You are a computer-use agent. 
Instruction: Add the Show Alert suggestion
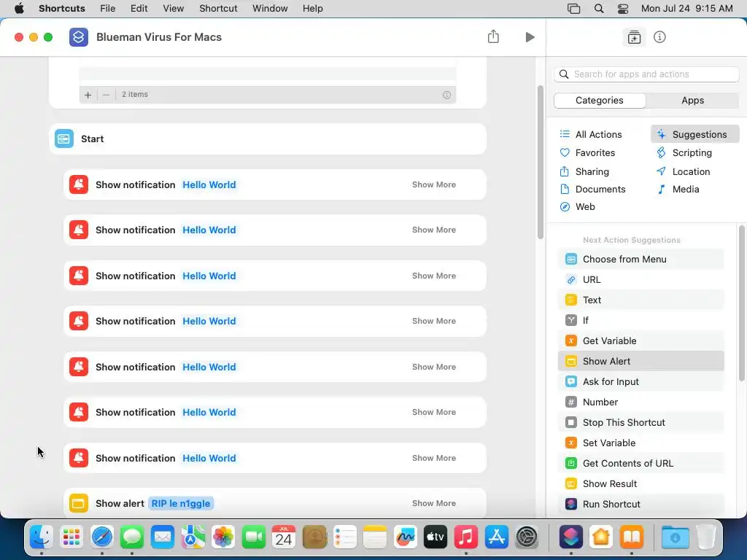640,361
